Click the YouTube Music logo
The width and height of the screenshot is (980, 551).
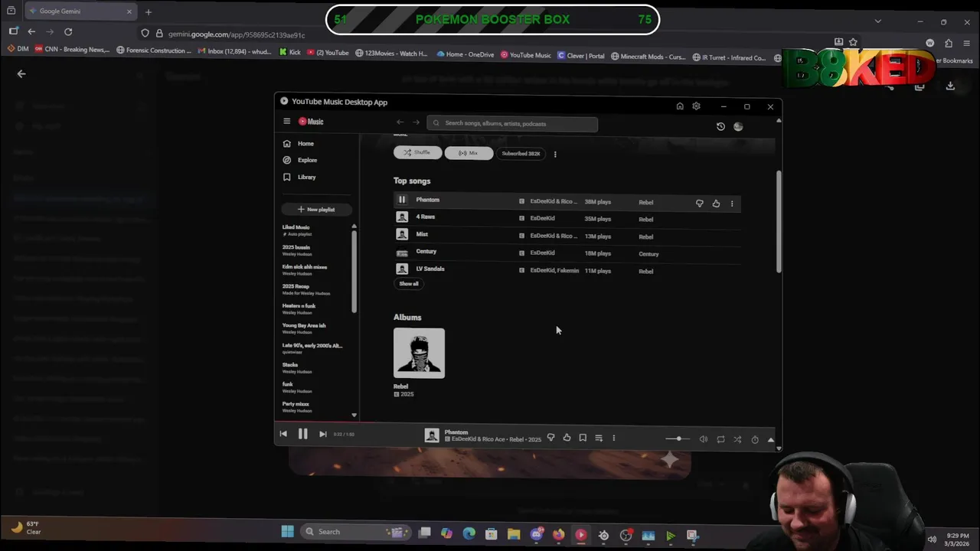pyautogui.click(x=311, y=121)
